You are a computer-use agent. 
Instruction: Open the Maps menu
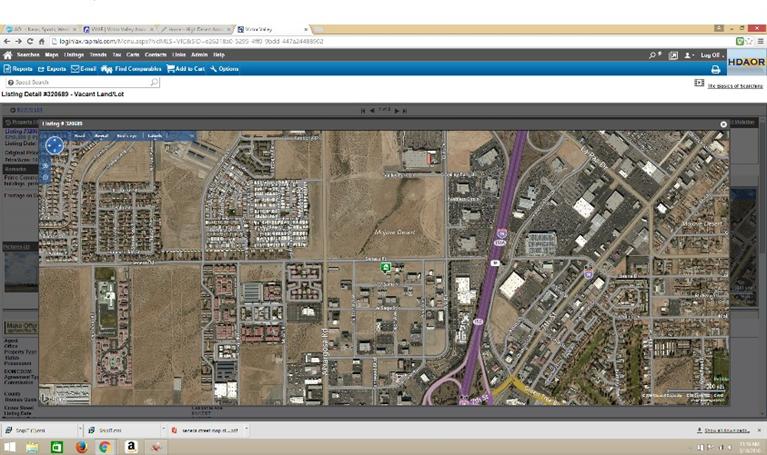(51, 55)
